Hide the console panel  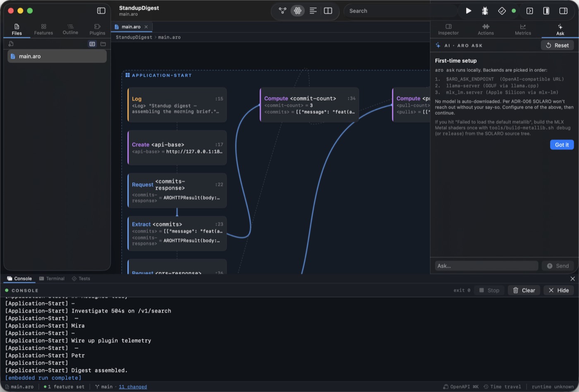tap(559, 290)
